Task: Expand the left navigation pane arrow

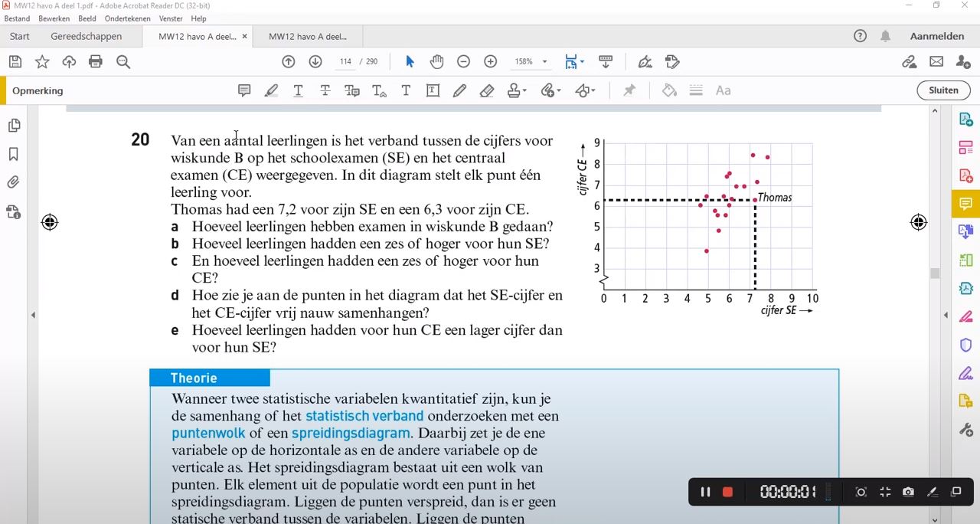Action: (x=33, y=315)
